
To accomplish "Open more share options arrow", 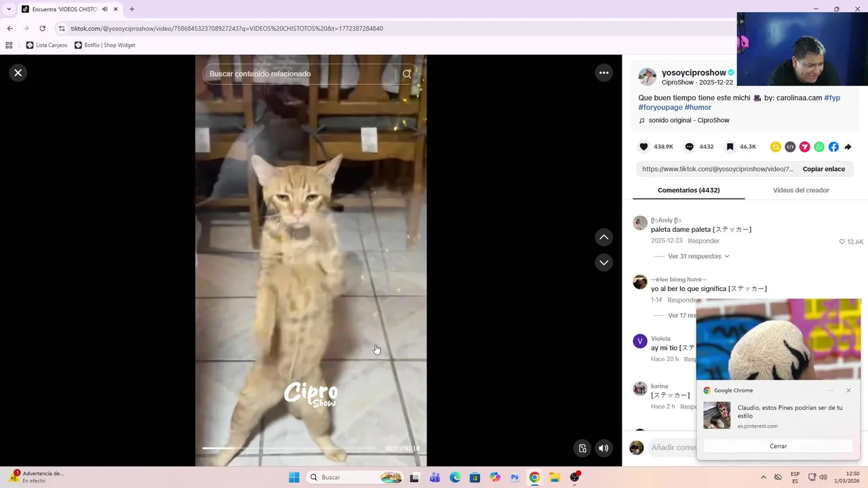I will pos(848,146).
